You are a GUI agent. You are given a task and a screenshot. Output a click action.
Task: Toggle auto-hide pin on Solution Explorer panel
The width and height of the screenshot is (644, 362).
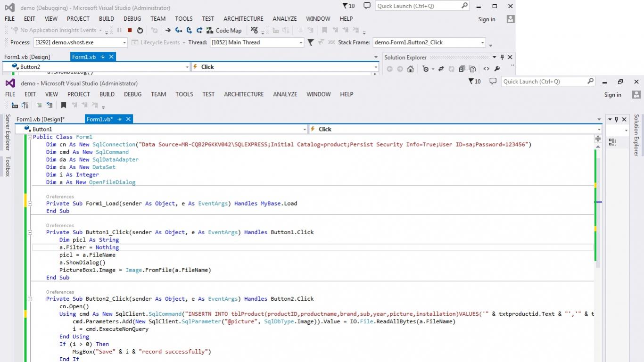point(502,57)
